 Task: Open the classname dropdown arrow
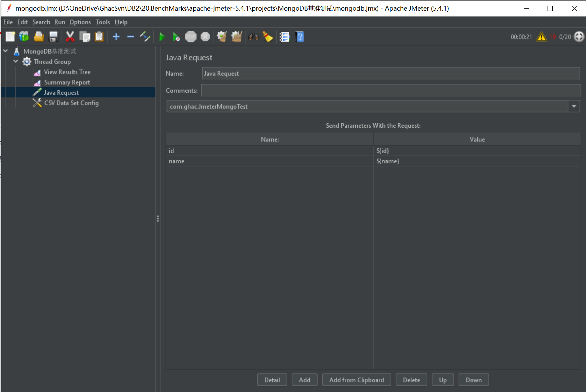574,106
